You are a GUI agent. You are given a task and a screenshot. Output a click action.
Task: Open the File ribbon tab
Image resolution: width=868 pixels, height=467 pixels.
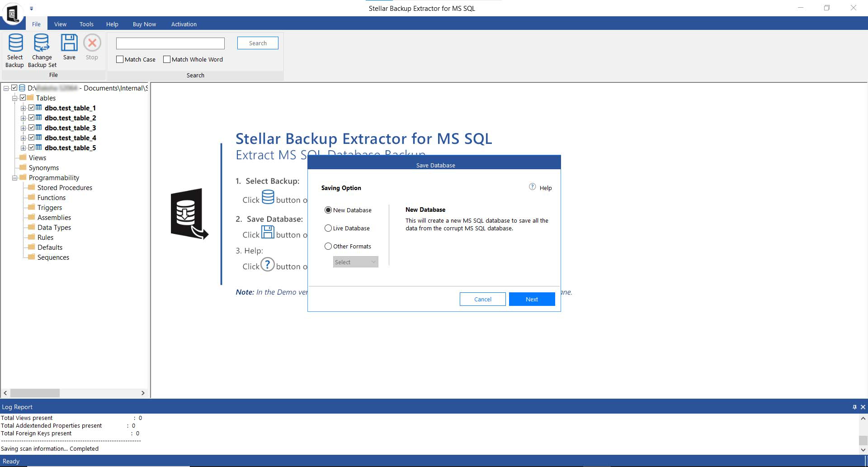click(36, 24)
